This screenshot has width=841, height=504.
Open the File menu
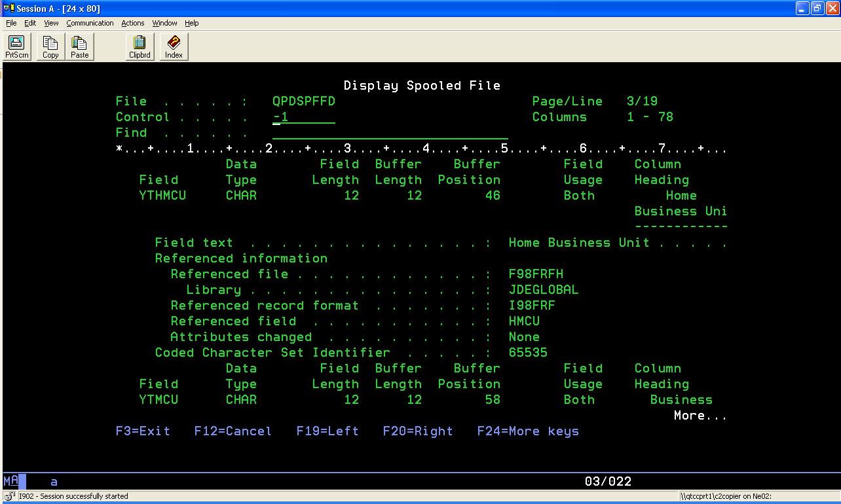click(x=11, y=23)
